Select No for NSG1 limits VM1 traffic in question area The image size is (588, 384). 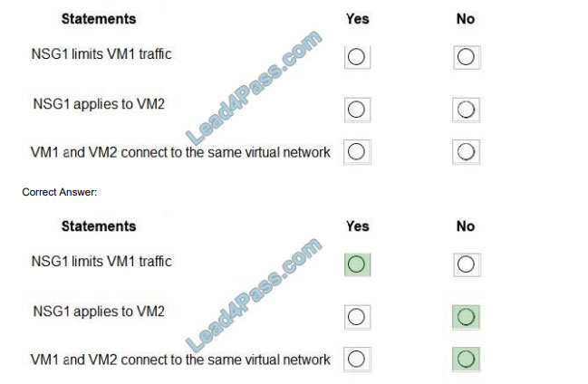pos(466,57)
